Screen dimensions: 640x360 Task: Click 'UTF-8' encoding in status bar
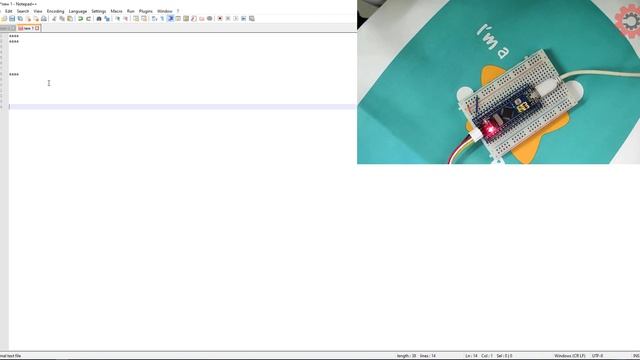coord(597,356)
